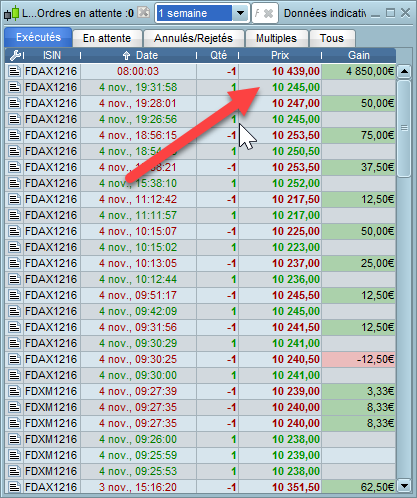Select the FDXM1216 cell in 09:27:39 row

(x=52, y=391)
